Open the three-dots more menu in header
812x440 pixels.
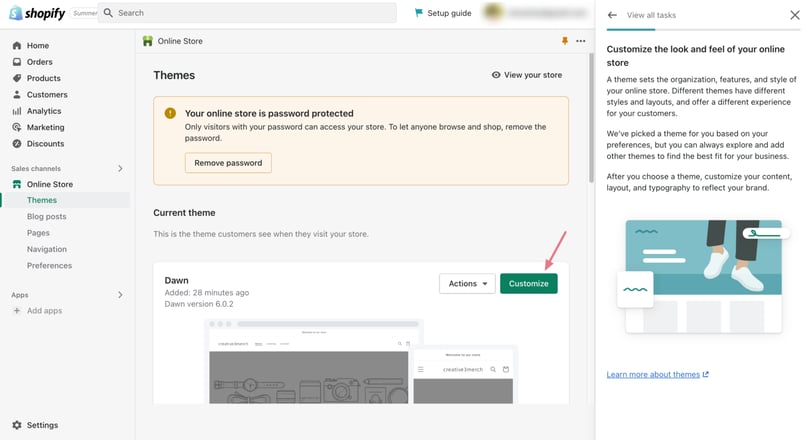pos(581,41)
